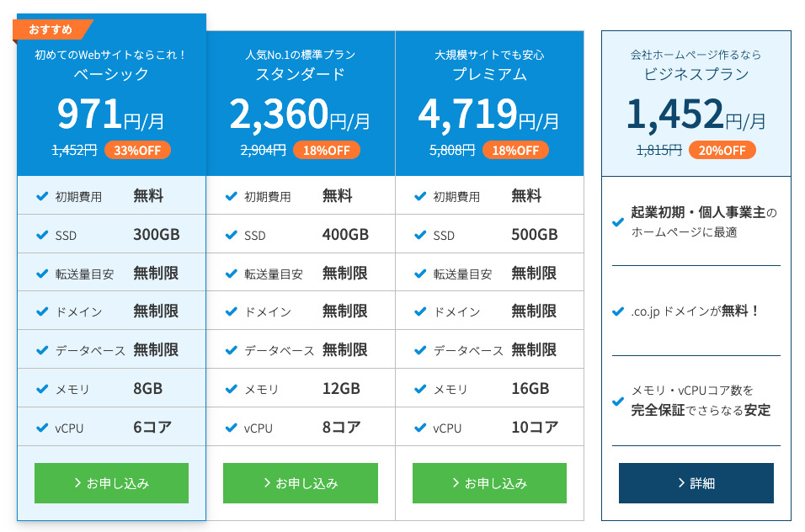This screenshot has height=532, width=805.
Task: Click the Business plan 20%OFF badge
Action: coord(722,151)
